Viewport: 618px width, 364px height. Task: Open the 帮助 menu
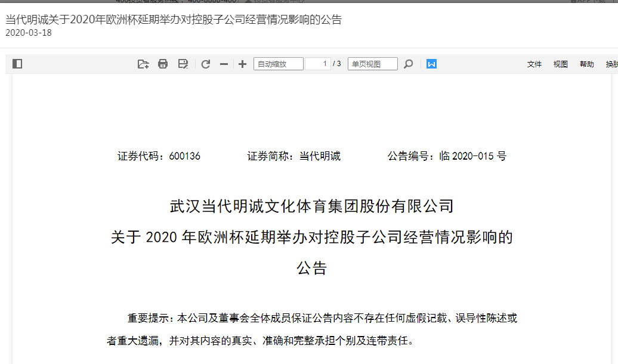tap(587, 64)
